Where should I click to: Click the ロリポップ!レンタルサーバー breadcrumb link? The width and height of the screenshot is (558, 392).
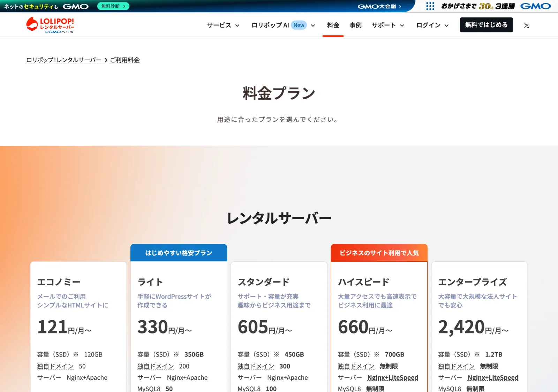(x=64, y=60)
